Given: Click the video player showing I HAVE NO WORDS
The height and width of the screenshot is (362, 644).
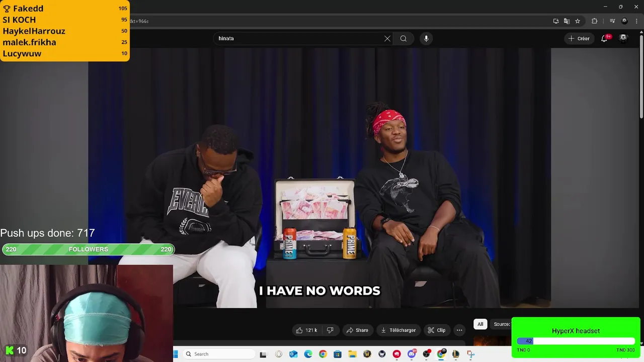Looking at the screenshot, I should 319,177.
